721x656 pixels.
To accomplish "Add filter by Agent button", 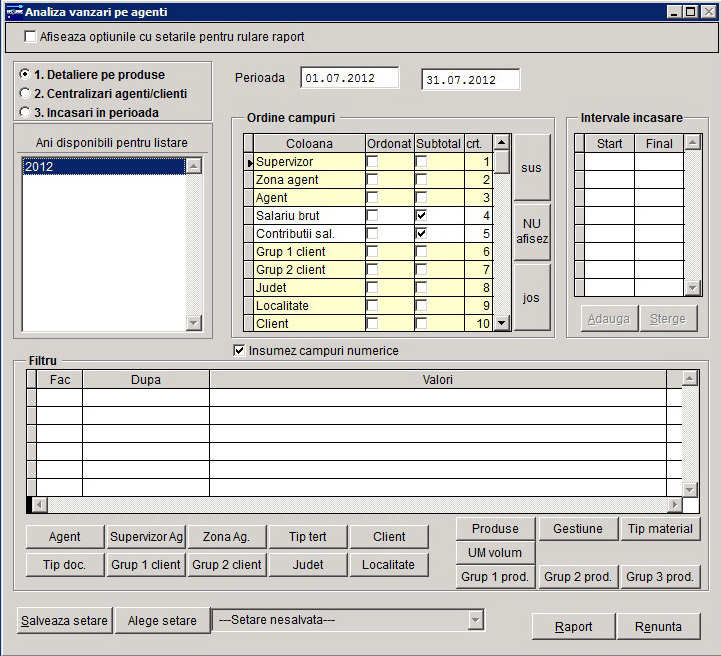I will coord(65,536).
